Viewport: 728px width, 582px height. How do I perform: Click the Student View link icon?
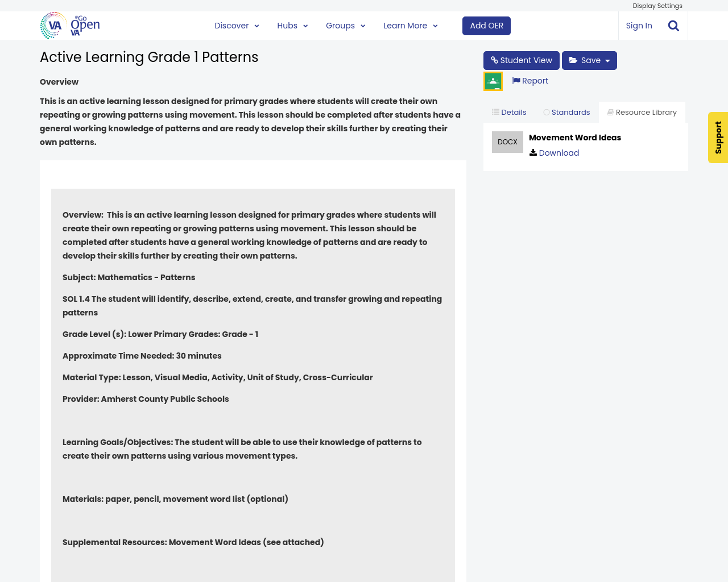pos(493,59)
